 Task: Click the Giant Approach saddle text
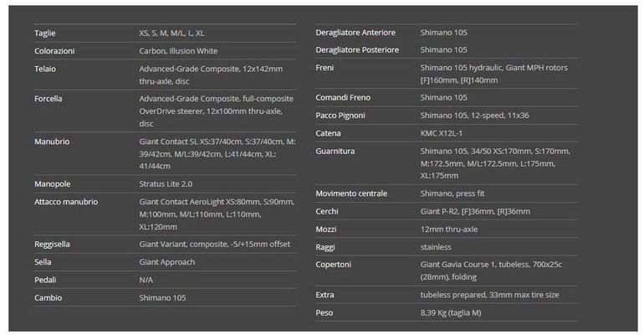[166, 262]
